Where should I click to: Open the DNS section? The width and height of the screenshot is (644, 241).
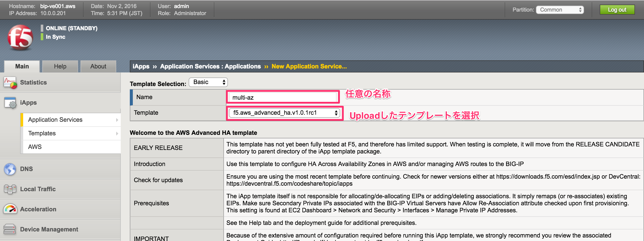26,169
